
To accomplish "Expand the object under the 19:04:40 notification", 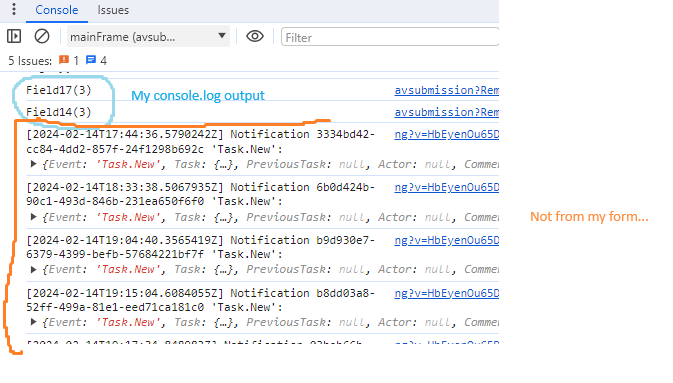I will [x=33, y=270].
